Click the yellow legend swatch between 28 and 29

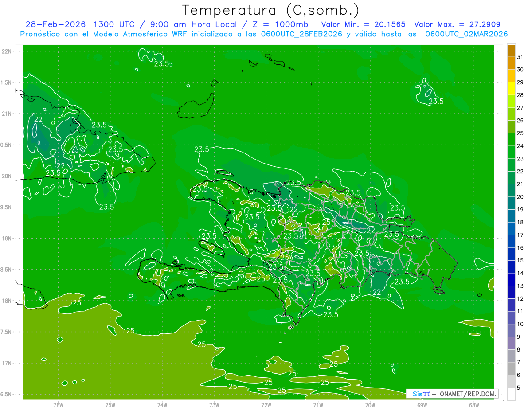click(511, 89)
